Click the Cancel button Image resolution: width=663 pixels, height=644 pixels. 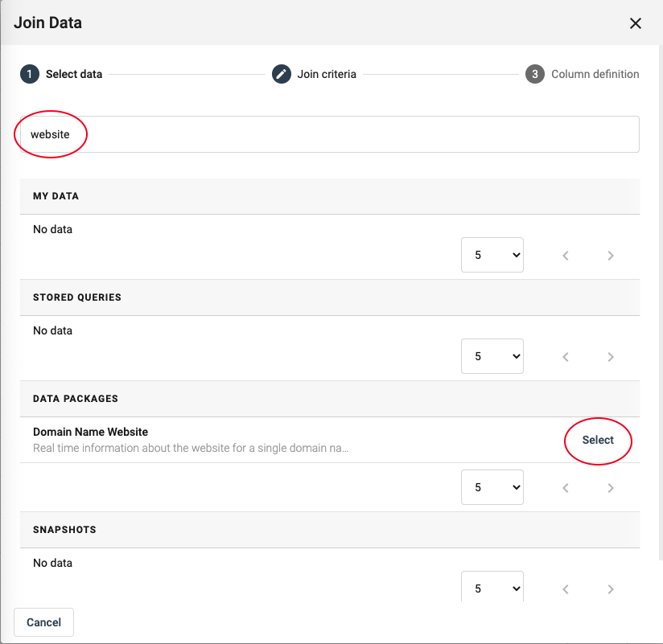43,622
